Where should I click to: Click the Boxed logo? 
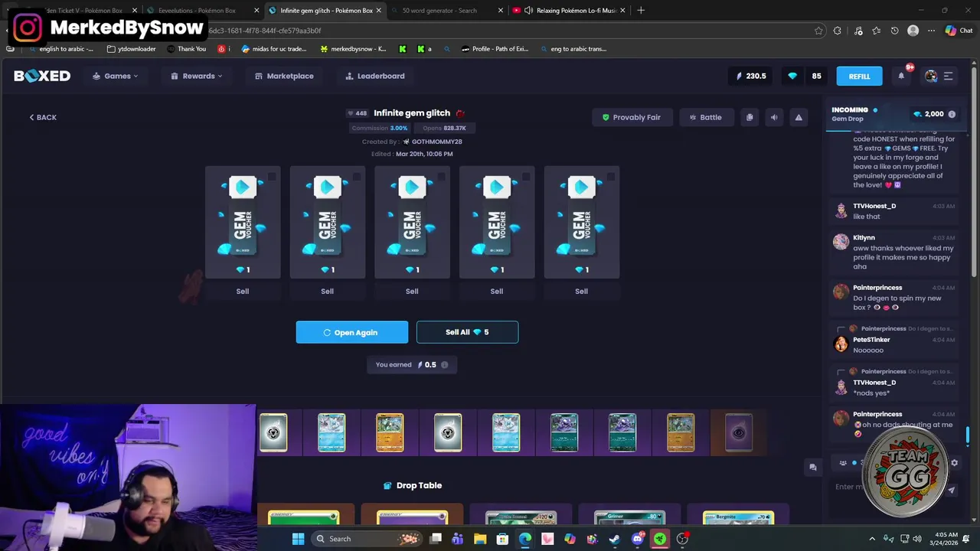[x=42, y=76]
